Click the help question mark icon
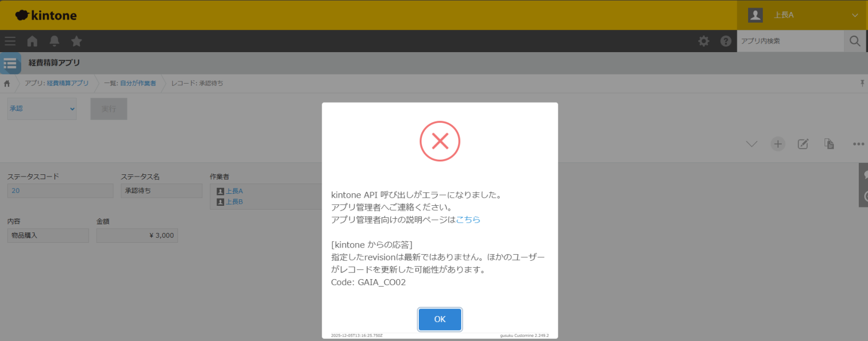This screenshot has height=341, width=868. (725, 41)
